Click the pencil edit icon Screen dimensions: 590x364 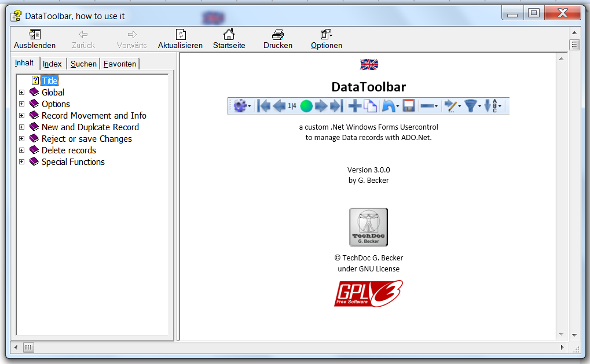click(x=452, y=106)
